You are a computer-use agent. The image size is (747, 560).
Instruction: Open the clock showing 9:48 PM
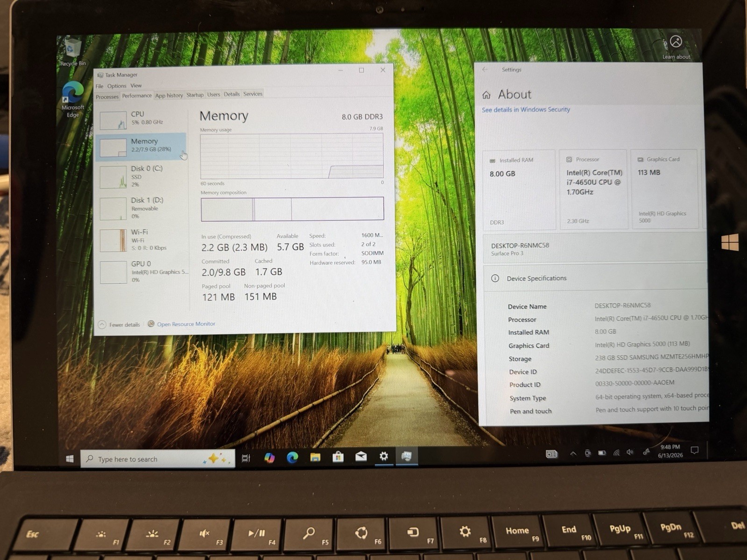click(670, 451)
